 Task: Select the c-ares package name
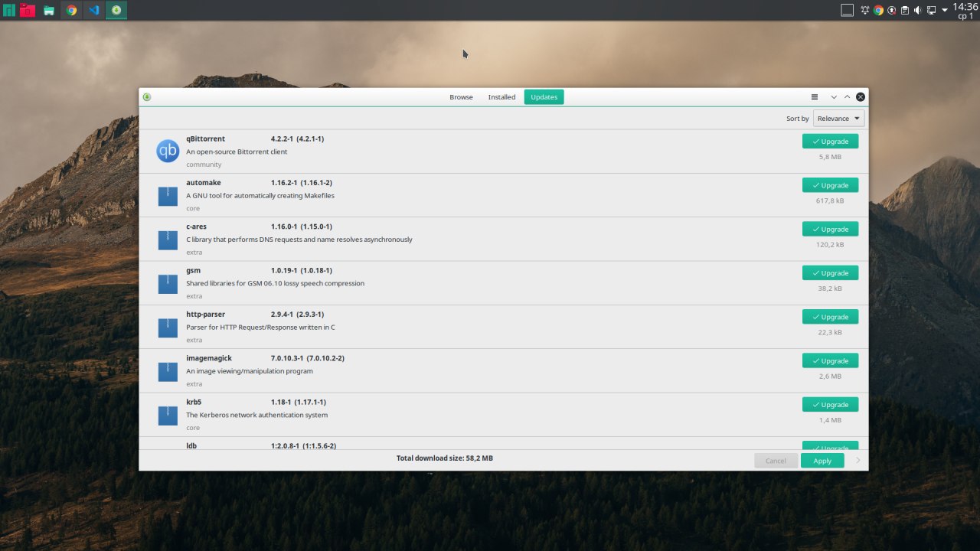(x=196, y=227)
